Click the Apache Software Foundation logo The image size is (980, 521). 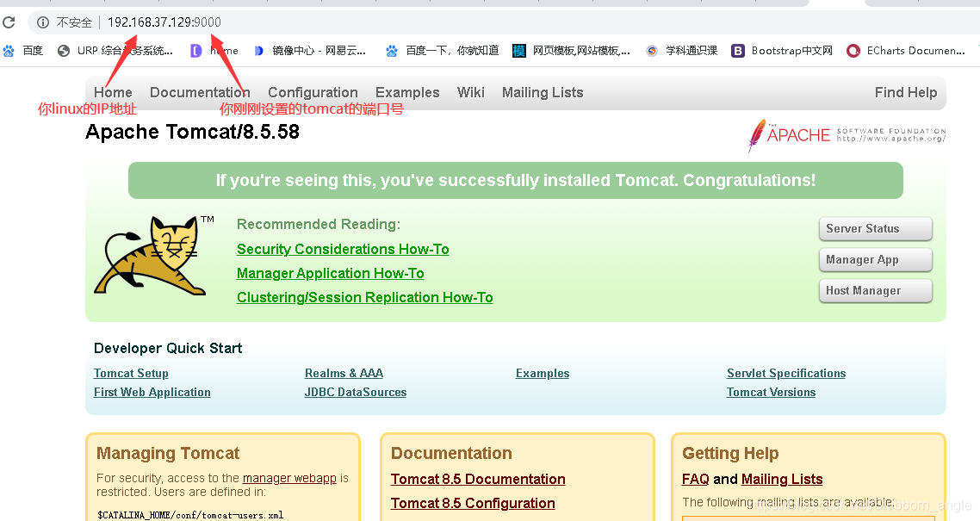[847, 135]
